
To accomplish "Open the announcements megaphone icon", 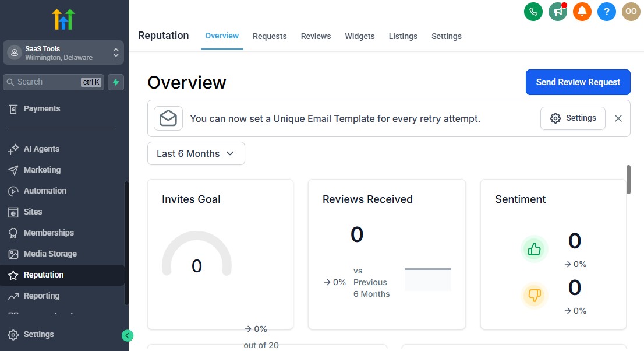I will point(558,11).
